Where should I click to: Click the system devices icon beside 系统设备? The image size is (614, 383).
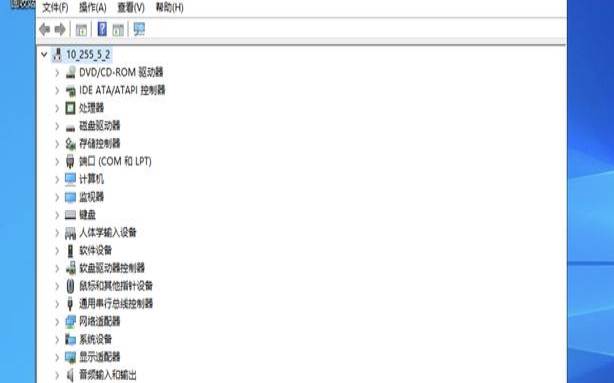pos(70,340)
